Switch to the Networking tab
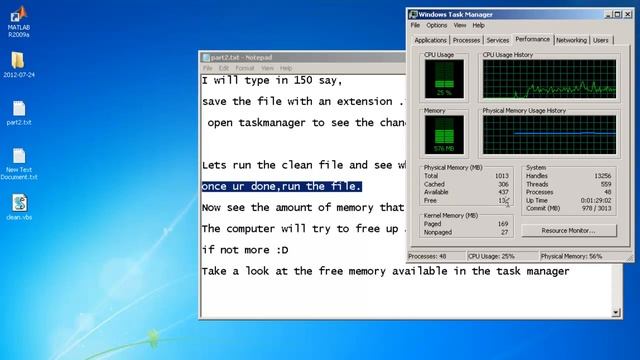 (x=571, y=40)
